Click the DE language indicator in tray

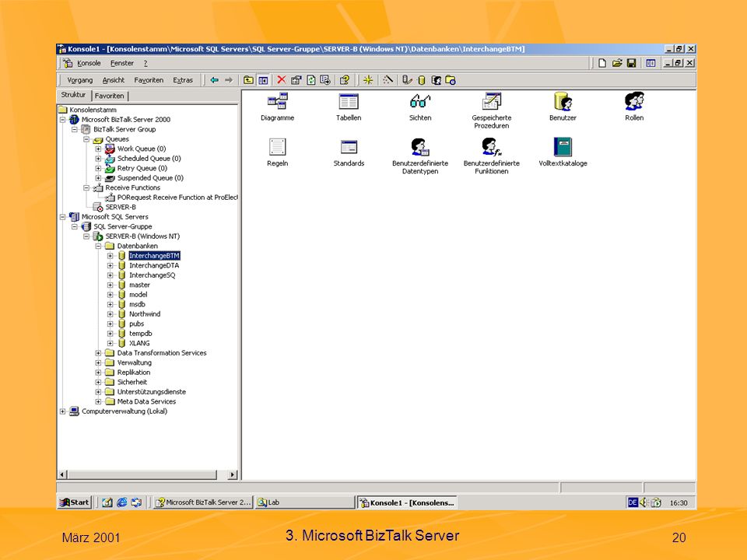[632, 502]
